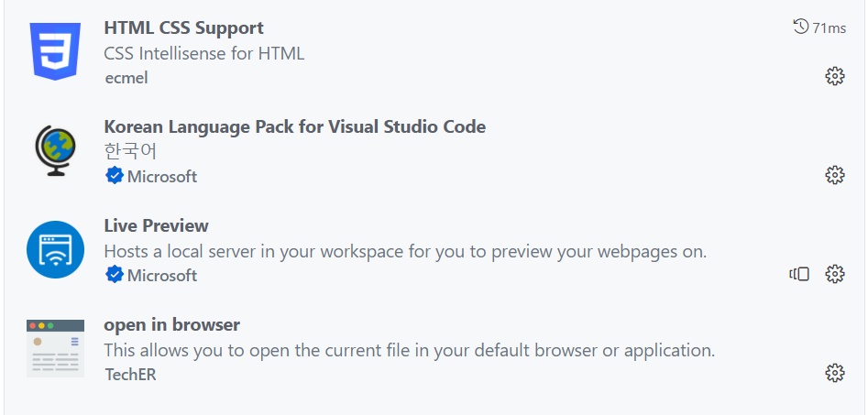868x415 pixels.
Task: Click the 71ms activation time label
Action: [830, 27]
